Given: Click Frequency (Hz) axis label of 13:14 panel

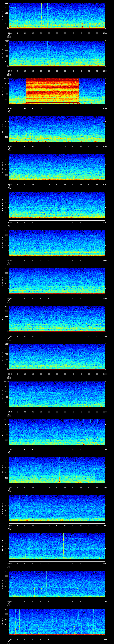Looking at the screenshot, I should [3, 16].
